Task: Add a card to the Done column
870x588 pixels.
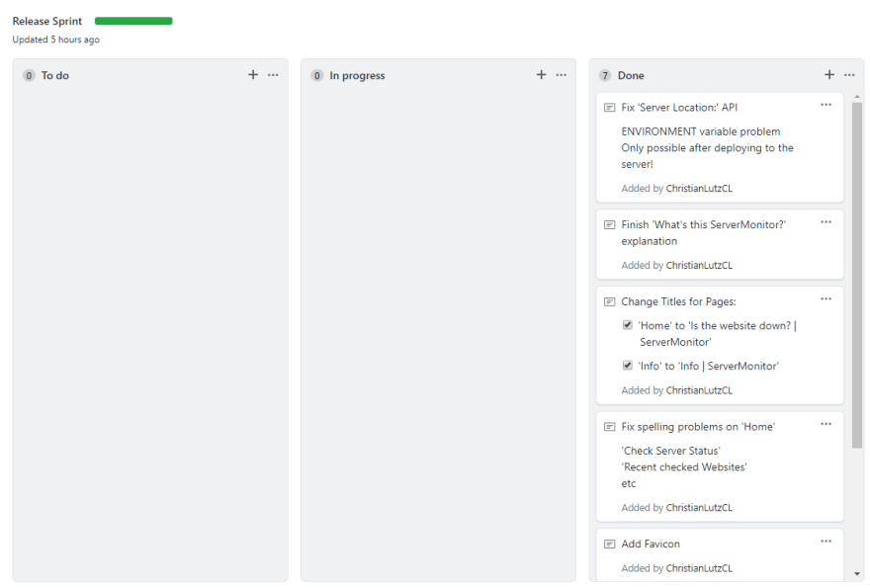Action: point(829,75)
